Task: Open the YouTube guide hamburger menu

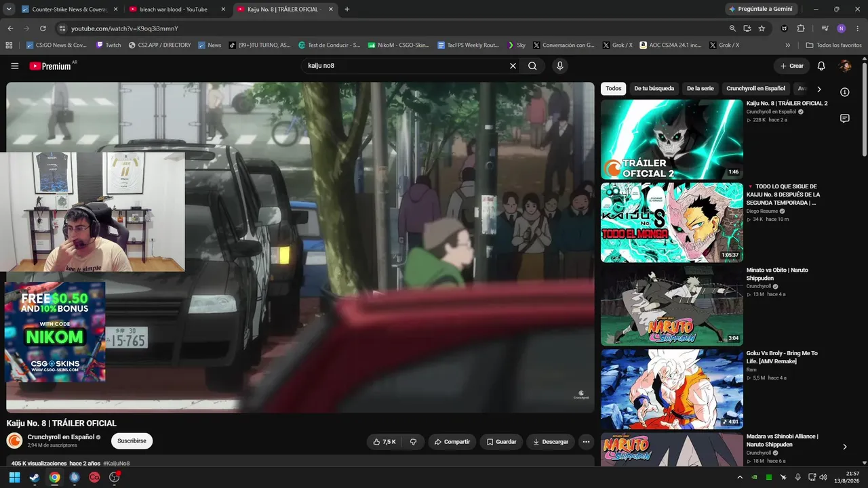Action: coord(15,66)
